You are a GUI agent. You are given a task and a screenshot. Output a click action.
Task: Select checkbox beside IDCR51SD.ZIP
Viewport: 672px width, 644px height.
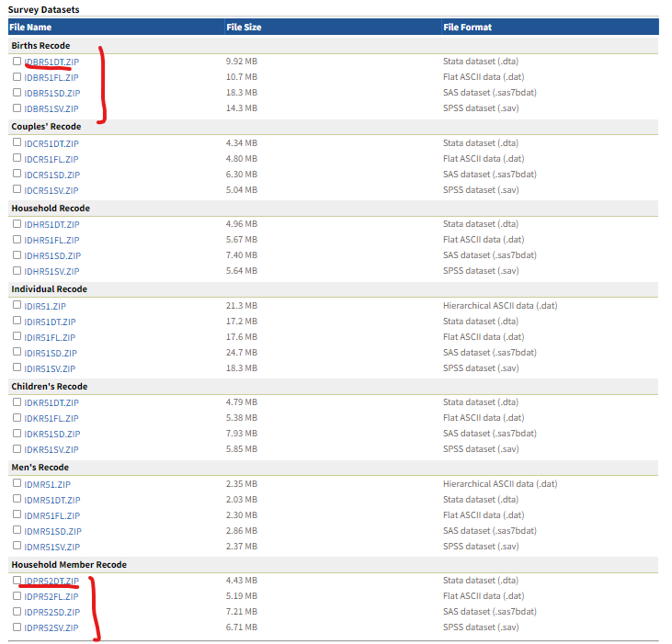tap(17, 174)
